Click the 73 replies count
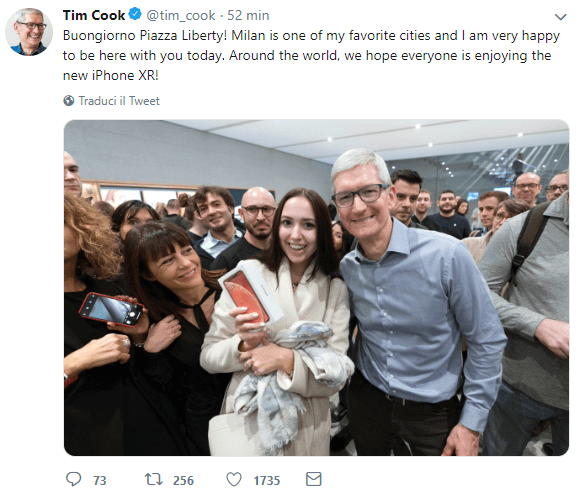 (99, 480)
